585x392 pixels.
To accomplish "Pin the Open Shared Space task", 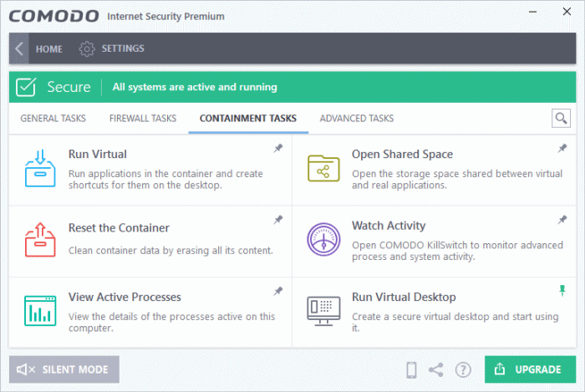I will click(562, 148).
